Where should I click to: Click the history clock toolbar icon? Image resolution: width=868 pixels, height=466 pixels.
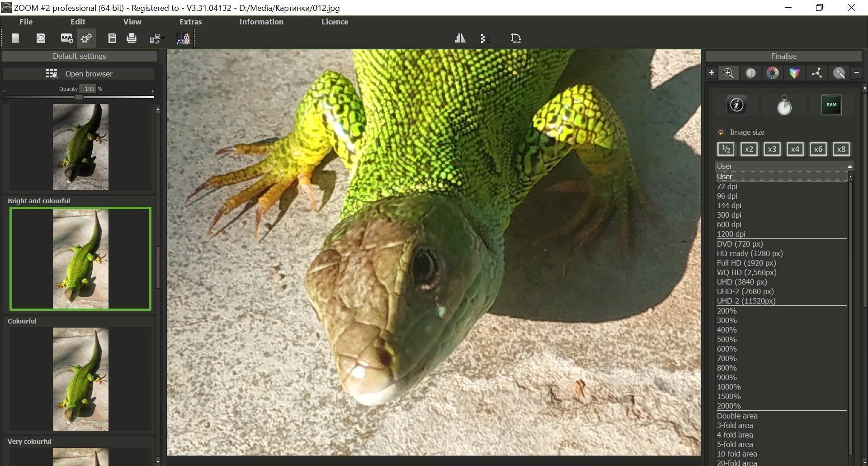click(x=41, y=38)
